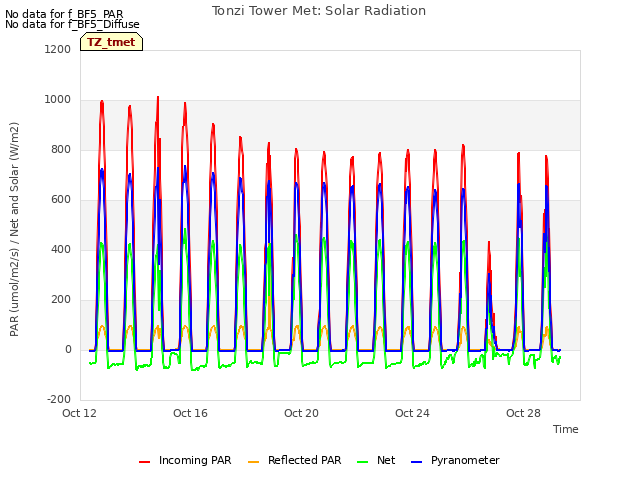Click the orange Reflected PAR color swatch
This screenshot has width=640, height=480.
click(x=253, y=462)
